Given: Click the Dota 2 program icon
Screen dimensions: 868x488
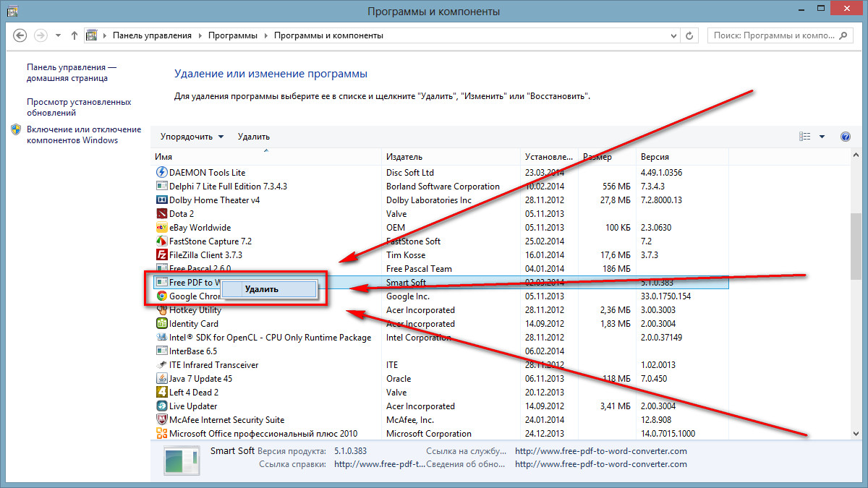Looking at the screenshot, I should click(162, 214).
